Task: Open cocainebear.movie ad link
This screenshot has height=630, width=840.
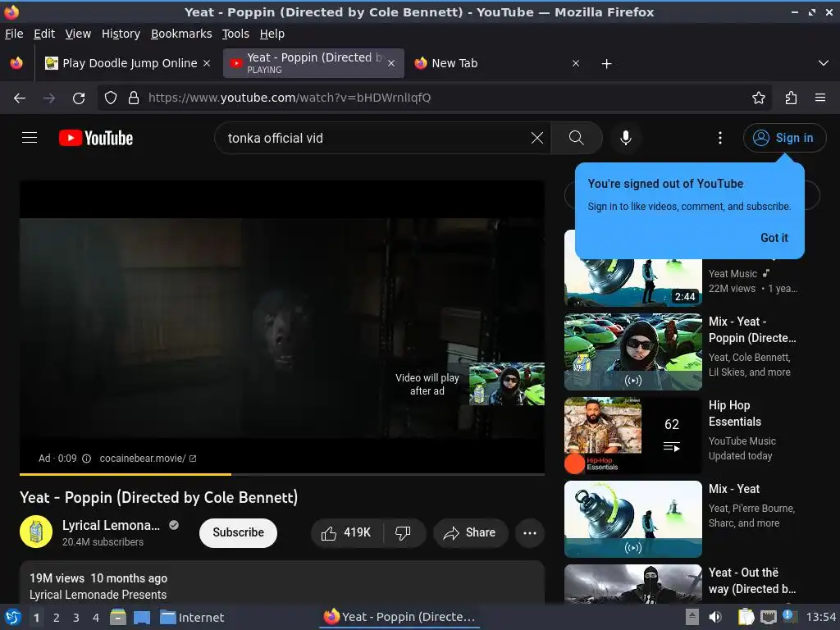Action: 148,459
